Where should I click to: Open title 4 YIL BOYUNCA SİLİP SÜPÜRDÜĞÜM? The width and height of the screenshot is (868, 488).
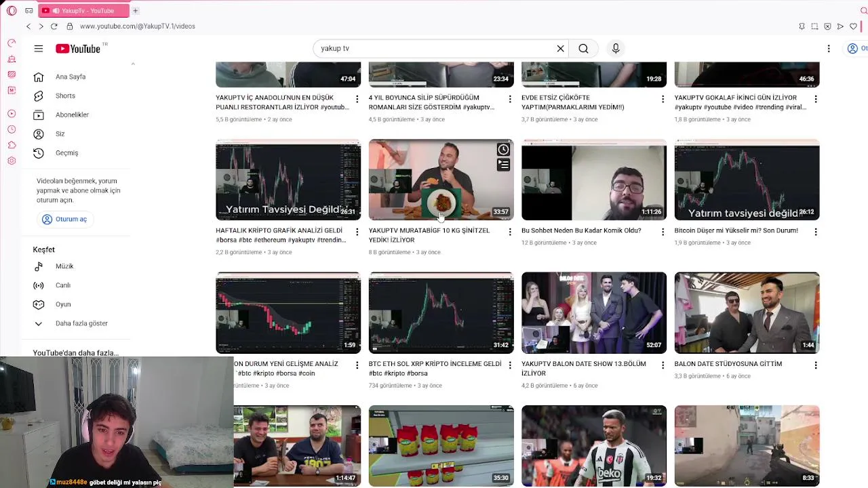(431, 102)
